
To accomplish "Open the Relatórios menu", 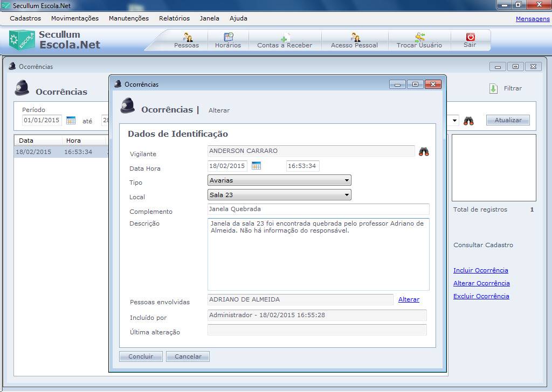I will click(174, 18).
